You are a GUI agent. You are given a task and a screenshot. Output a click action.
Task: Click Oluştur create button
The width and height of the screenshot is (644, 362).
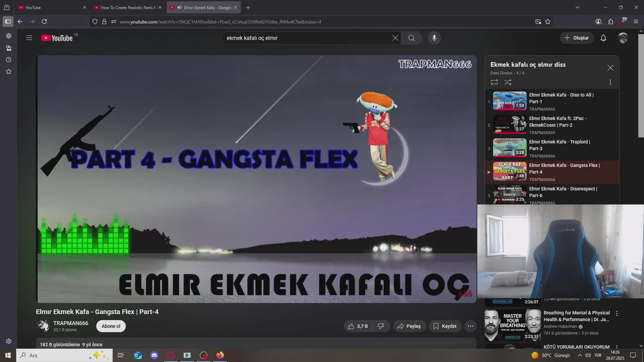click(x=576, y=38)
